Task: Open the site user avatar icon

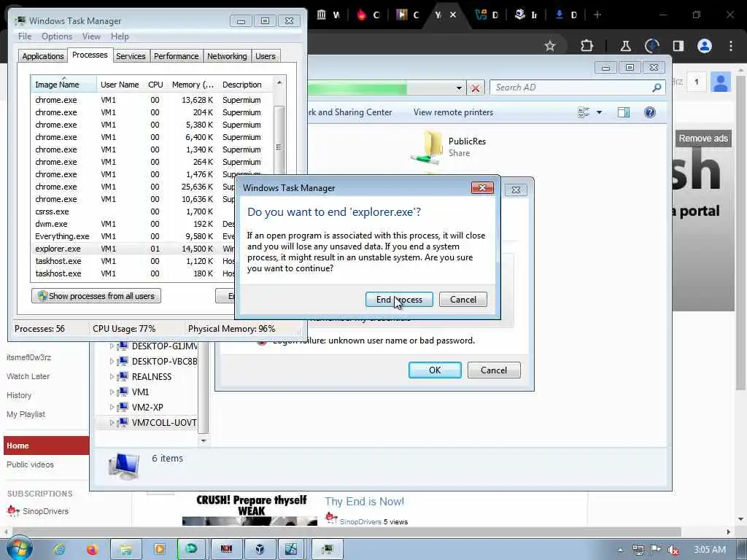Action: coord(720,82)
